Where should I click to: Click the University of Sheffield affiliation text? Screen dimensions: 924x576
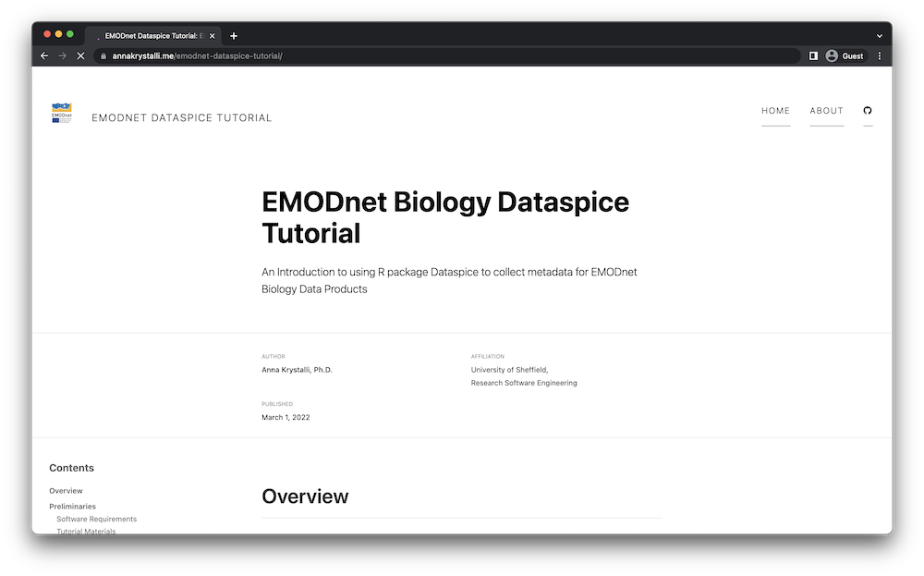pyautogui.click(x=509, y=370)
